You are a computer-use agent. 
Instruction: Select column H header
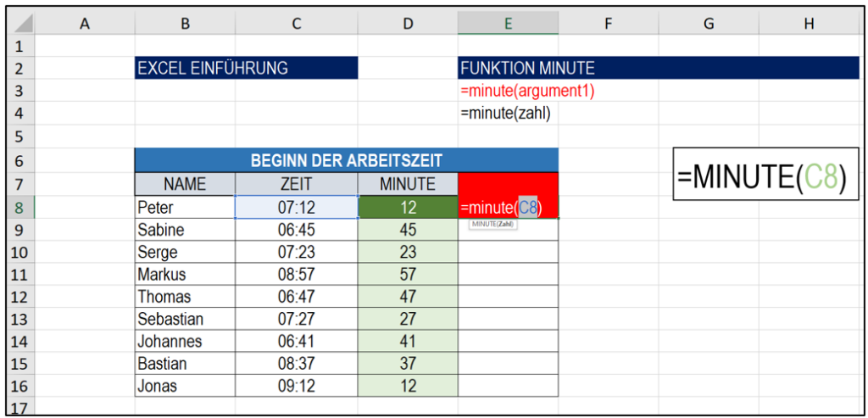pos(809,23)
